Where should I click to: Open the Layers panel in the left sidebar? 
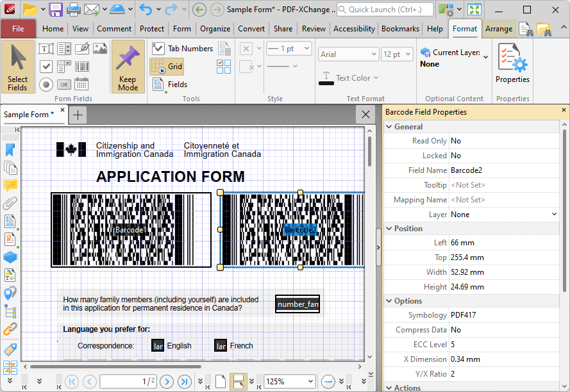[11, 257]
